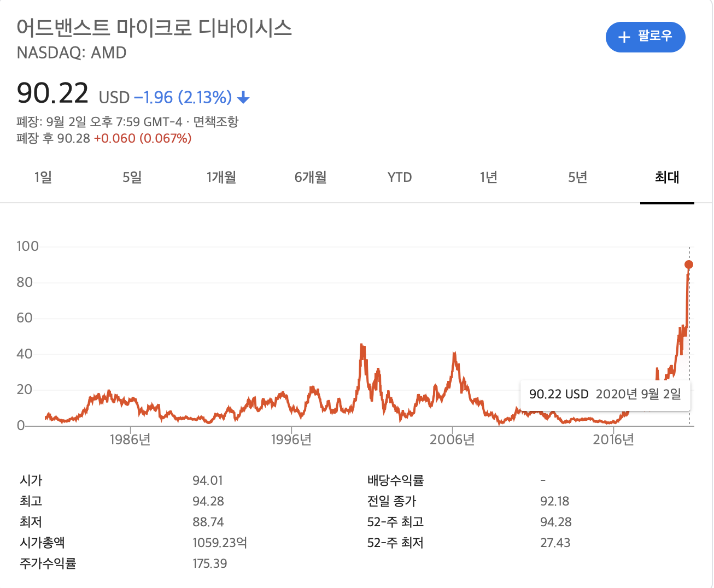Click the 전일 종가 value 92.18

click(555, 501)
